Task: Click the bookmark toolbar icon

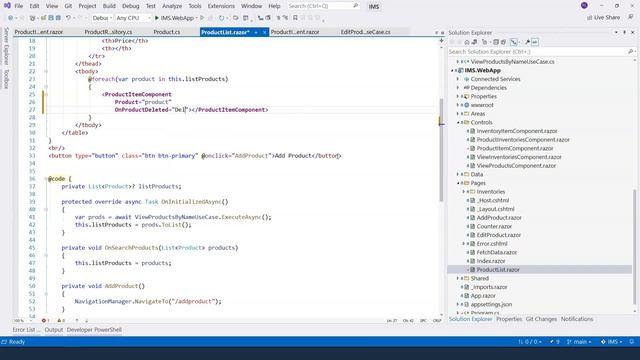Action: click(295, 18)
